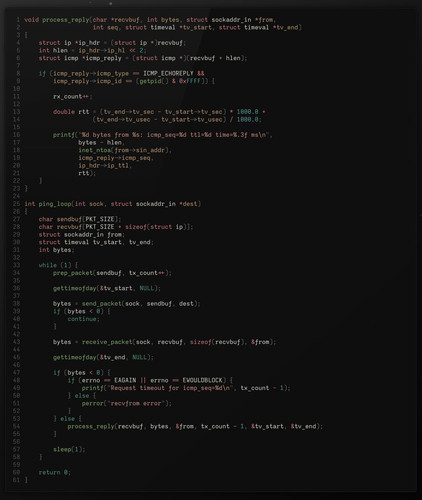Click the ping_loop function name on line 25

(55, 204)
